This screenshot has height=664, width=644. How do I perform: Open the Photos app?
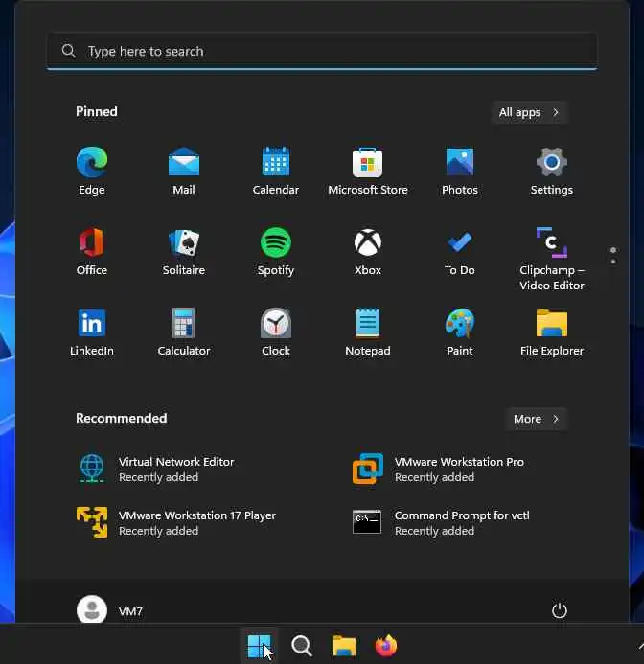pos(460,171)
